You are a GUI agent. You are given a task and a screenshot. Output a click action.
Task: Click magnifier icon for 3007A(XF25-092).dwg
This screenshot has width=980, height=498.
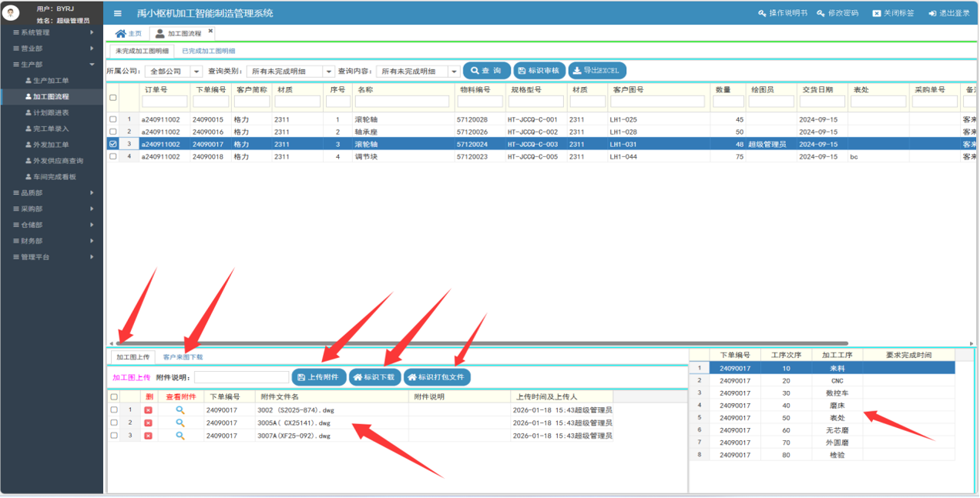[180, 436]
